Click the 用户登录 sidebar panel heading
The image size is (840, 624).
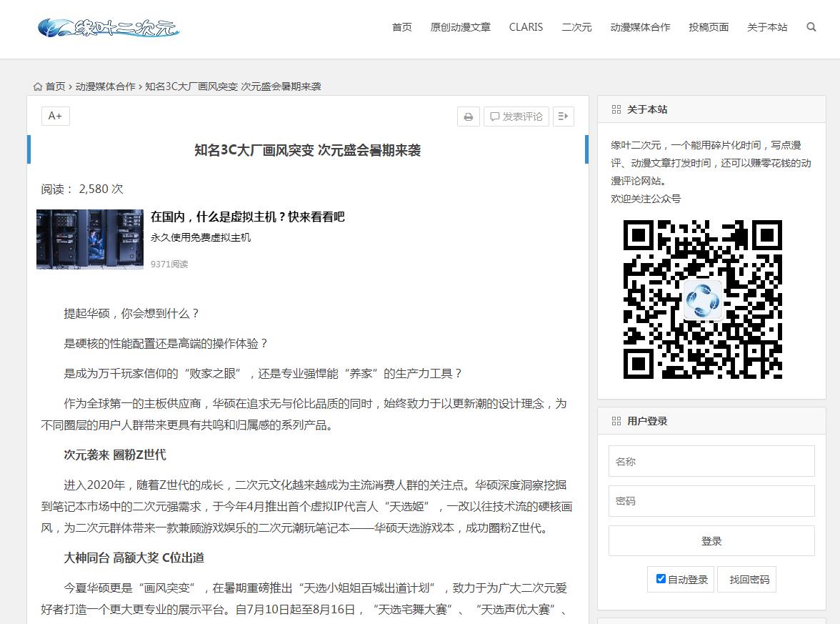tap(647, 422)
